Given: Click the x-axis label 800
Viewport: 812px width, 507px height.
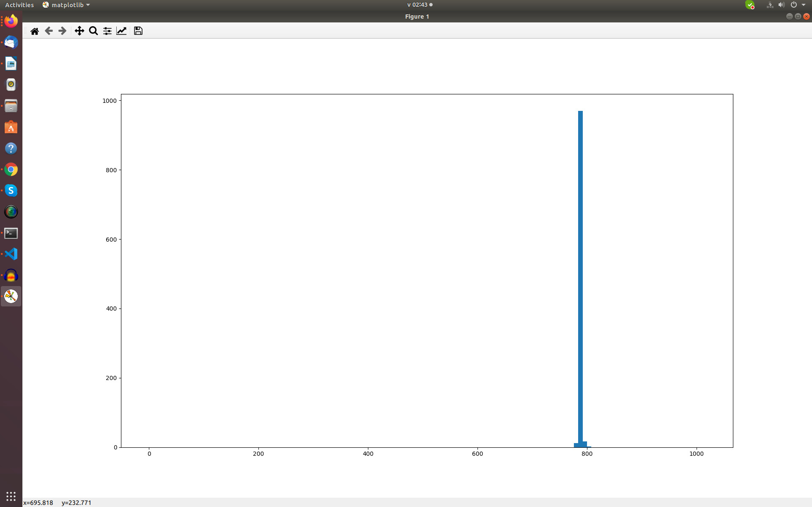Looking at the screenshot, I should point(587,454).
